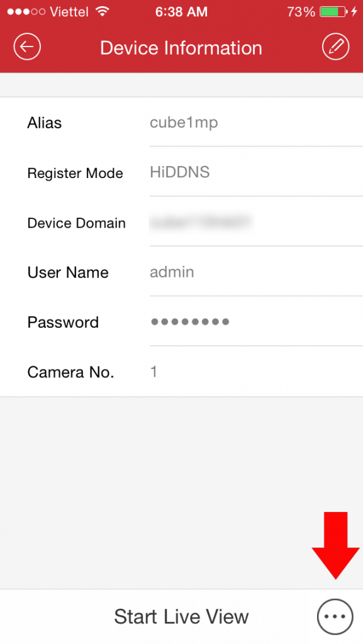This screenshot has height=644, width=363.
Task: Tap the Register Mode label
Action: [x=75, y=173]
